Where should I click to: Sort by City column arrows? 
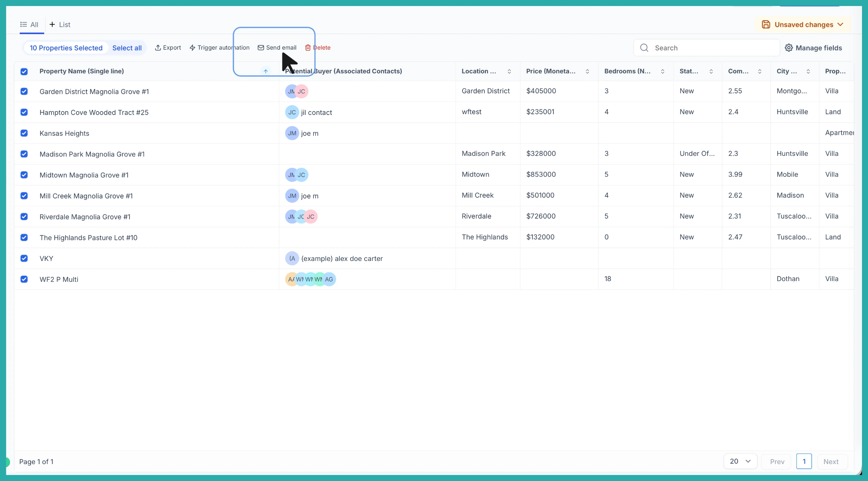coord(808,71)
